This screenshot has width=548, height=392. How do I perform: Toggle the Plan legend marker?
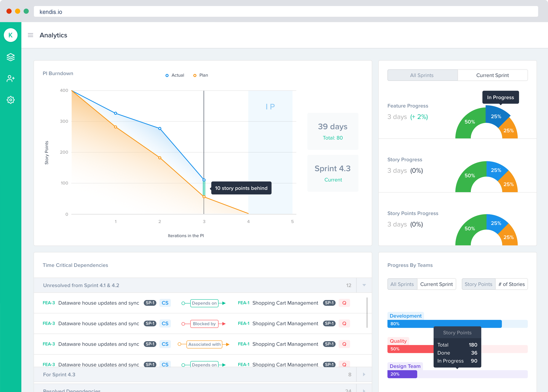coord(195,76)
